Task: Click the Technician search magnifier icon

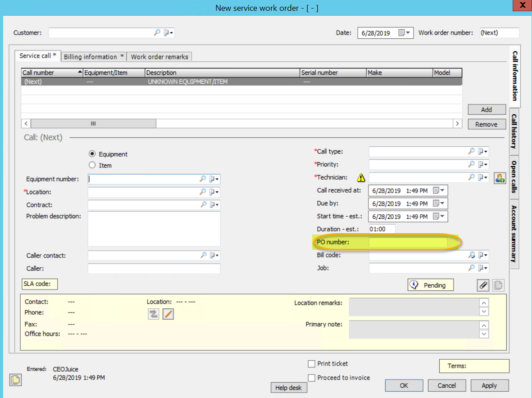Action: pyautogui.click(x=471, y=177)
